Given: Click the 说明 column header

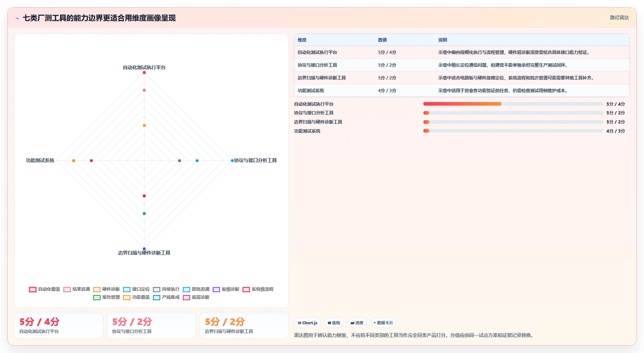Looking at the screenshot, I should (x=443, y=40).
